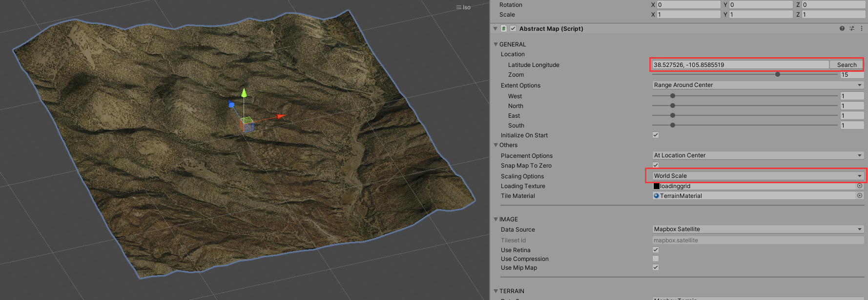This screenshot has width=868, height=300.
Task: Click the Tileset Id mapbox.satellite field
Action: click(x=758, y=240)
